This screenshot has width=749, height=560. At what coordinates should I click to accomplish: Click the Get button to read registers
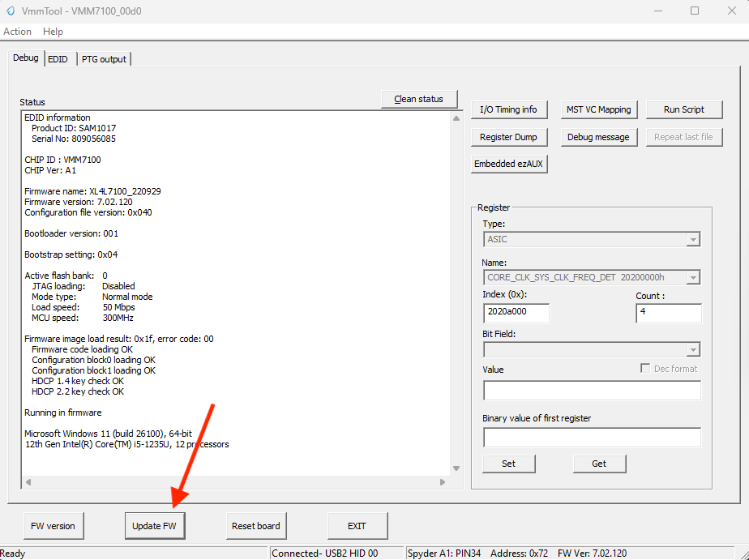599,463
